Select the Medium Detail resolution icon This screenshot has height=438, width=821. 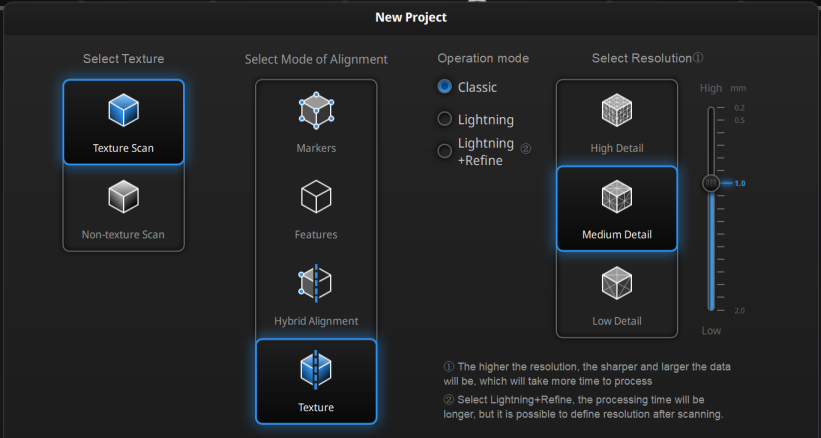pos(617,197)
